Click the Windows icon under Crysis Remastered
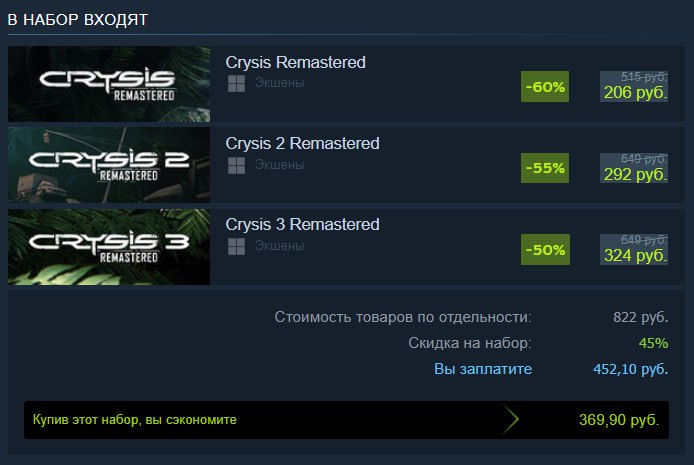 pyautogui.click(x=236, y=84)
